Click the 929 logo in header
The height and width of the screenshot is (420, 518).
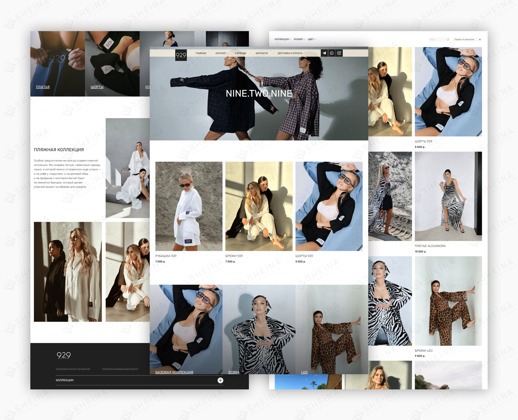pyautogui.click(x=181, y=55)
